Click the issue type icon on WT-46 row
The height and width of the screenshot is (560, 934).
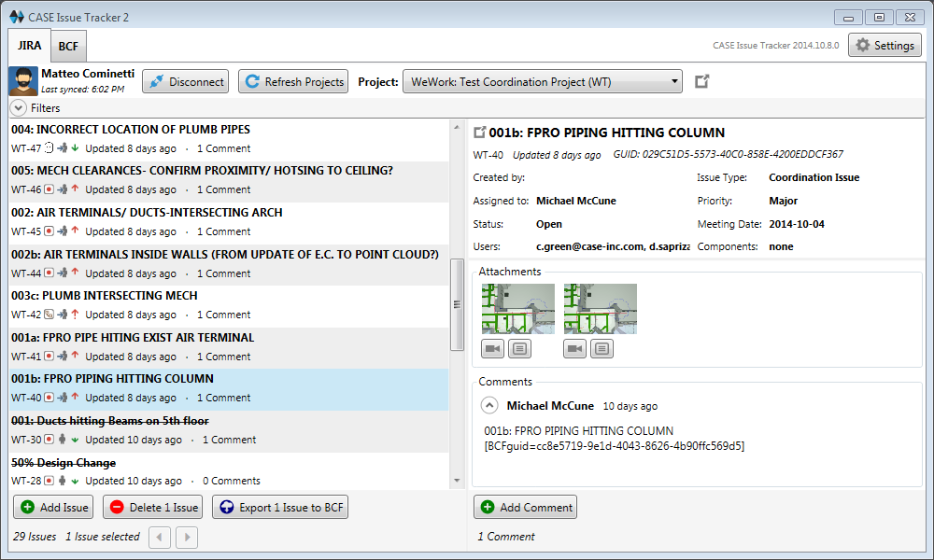50,189
